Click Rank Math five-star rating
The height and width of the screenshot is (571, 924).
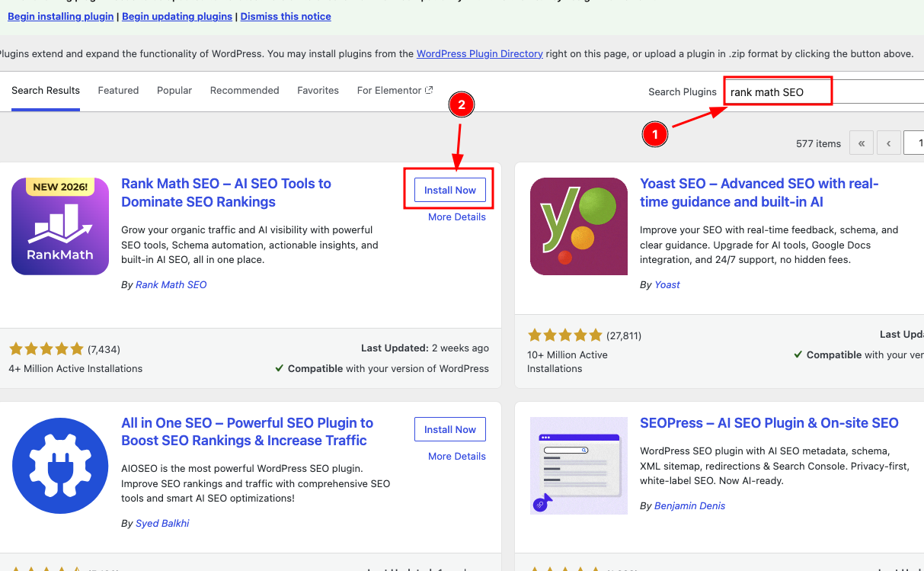(46, 349)
